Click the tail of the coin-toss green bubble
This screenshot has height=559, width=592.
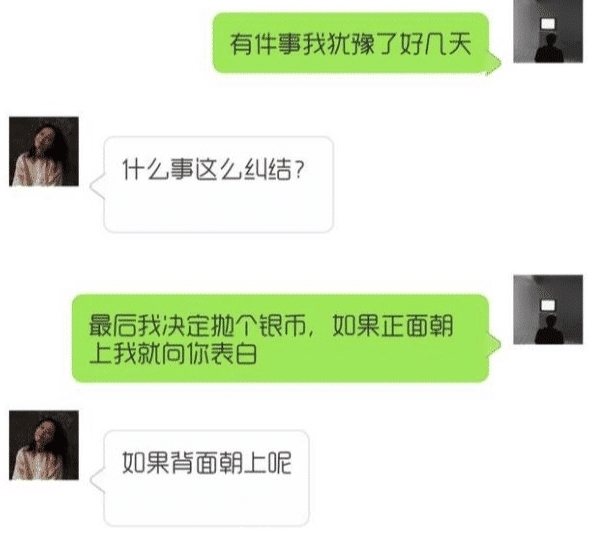(495, 344)
